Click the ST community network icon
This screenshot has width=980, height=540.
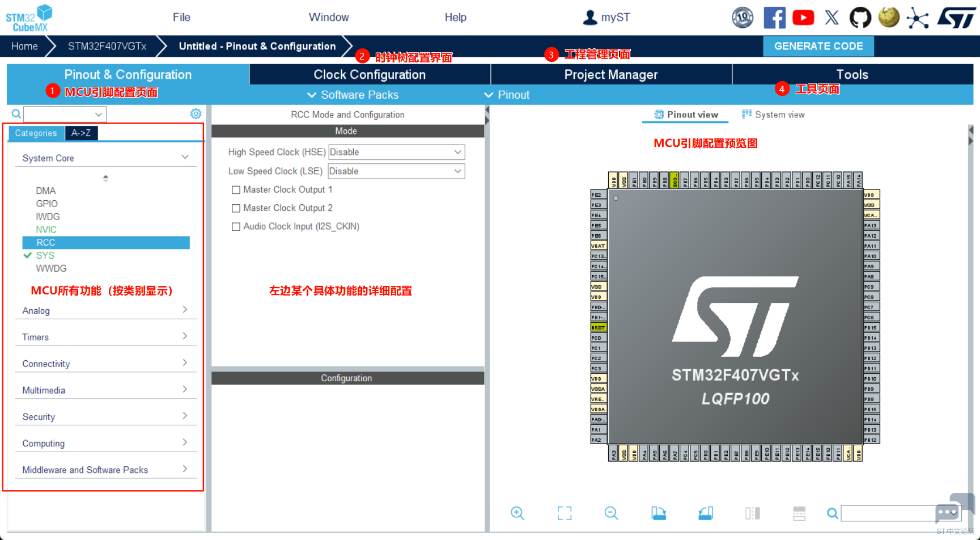[918, 18]
